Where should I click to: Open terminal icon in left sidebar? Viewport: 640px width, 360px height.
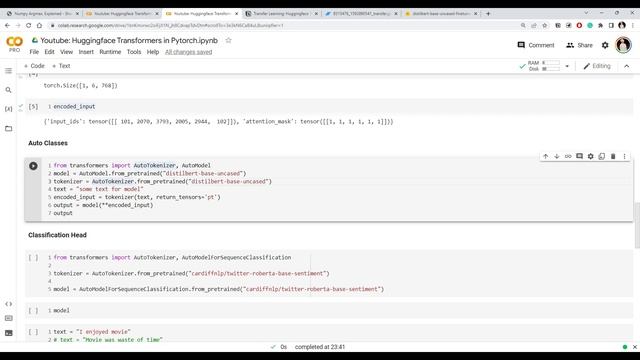click(8, 333)
